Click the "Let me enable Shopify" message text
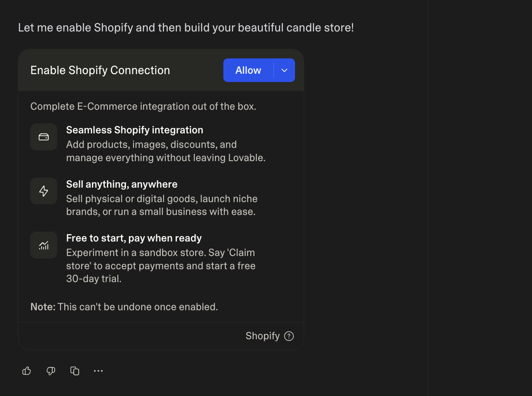 click(186, 28)
